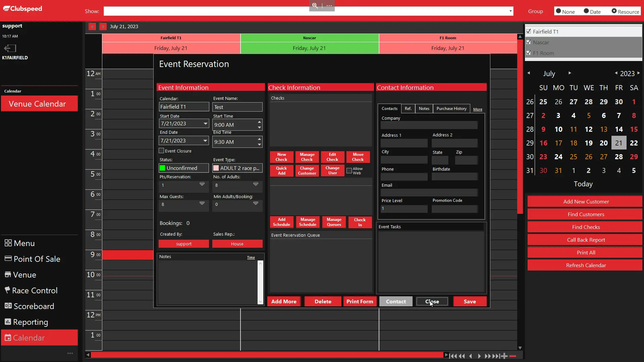The width and height of the screenshot is (644, 362).
Task: Click the Save button
Action: [470, 302]
